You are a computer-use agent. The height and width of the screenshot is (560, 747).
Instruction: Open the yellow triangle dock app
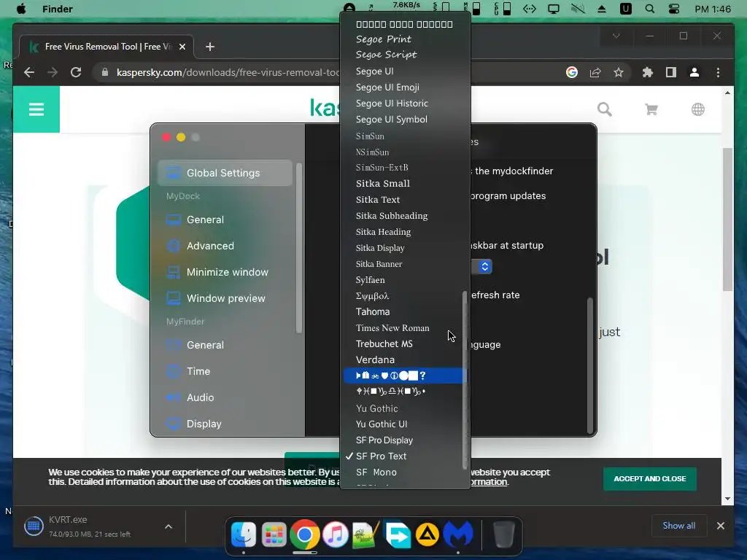427,534
